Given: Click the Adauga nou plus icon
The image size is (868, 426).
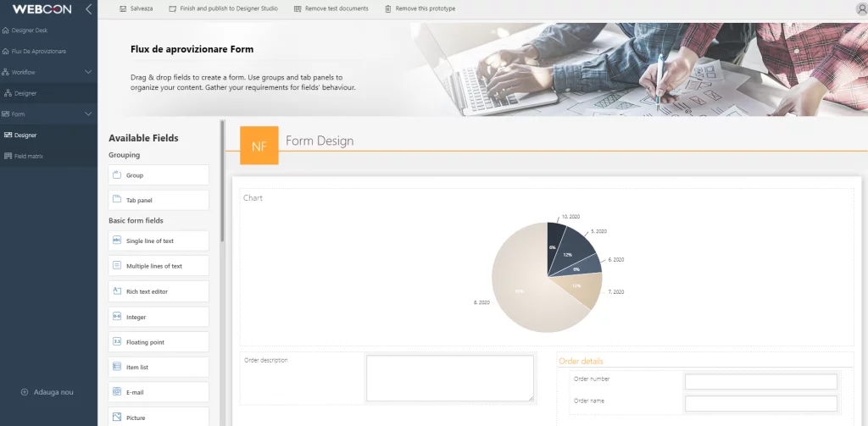Looking at the screenshot, I should 25,392.
